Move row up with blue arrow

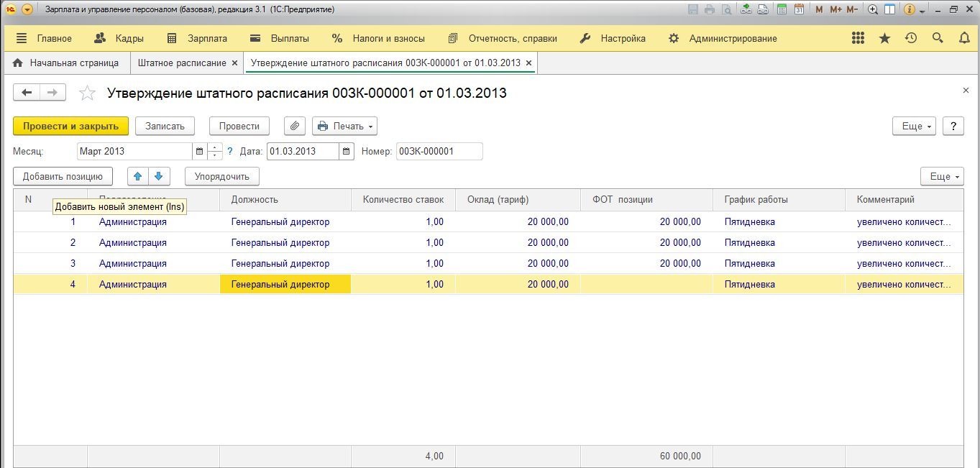(138, 176)
